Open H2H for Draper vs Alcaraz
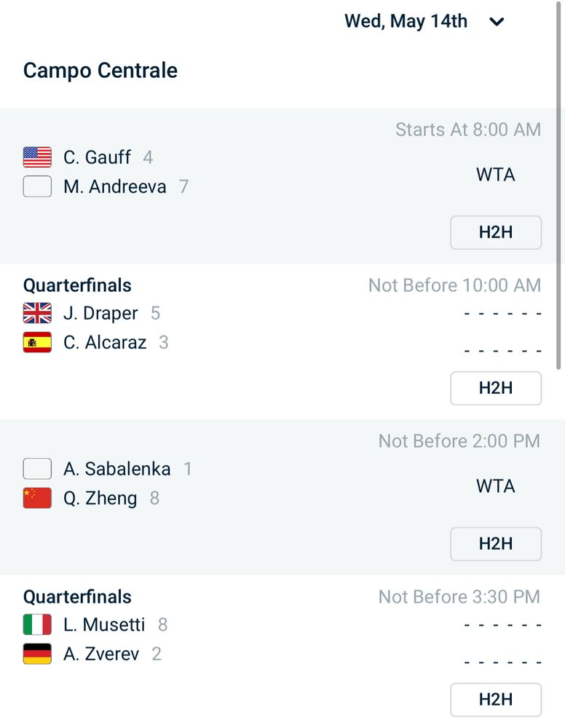Viewport: 565px width, 728px height. (495, 388)
